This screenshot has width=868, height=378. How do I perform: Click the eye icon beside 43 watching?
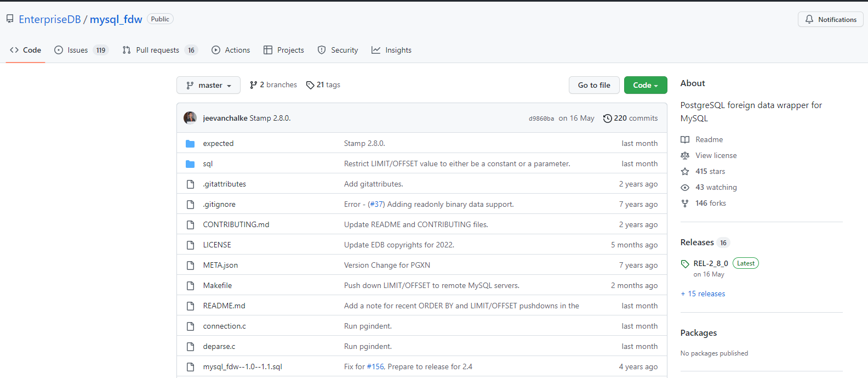coord(685,188)
